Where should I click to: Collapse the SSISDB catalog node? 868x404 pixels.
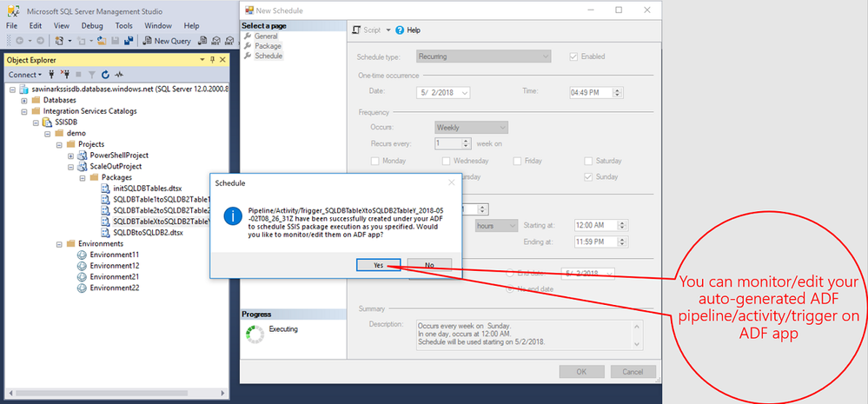[36, 123]
